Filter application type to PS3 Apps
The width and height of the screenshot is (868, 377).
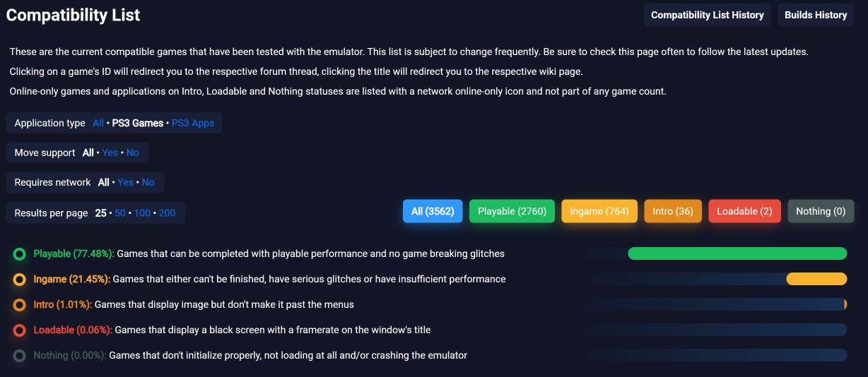pos(193,123)
